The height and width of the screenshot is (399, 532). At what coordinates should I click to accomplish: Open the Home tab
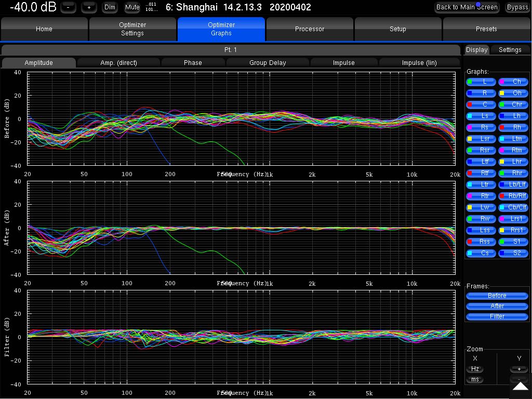[x=44, y=29]
